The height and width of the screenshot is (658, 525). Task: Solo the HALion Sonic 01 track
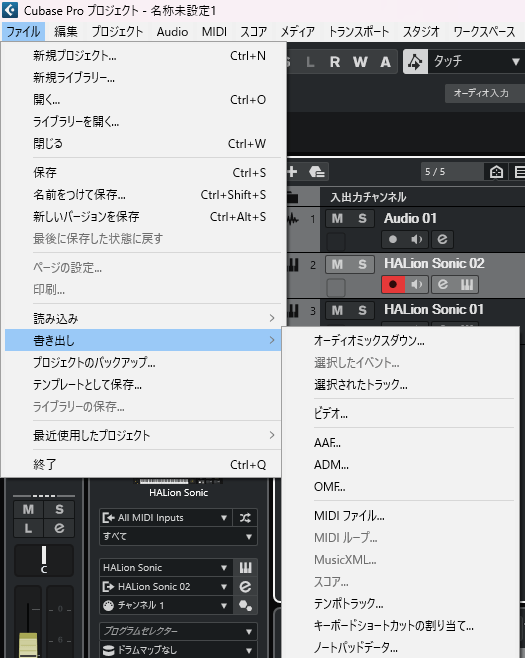click(x=363, y=311)
